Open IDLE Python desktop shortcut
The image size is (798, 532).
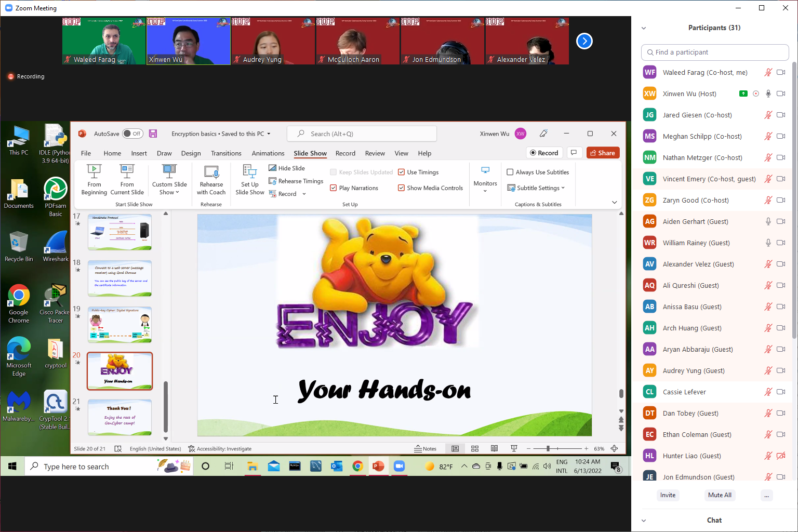(54, 144)
